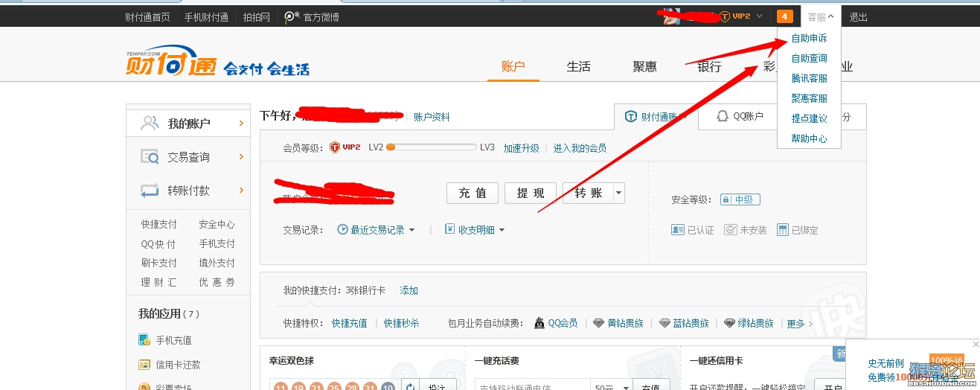
Task: Select 自助申诉 from the service menu
Action: coord(809,38)
